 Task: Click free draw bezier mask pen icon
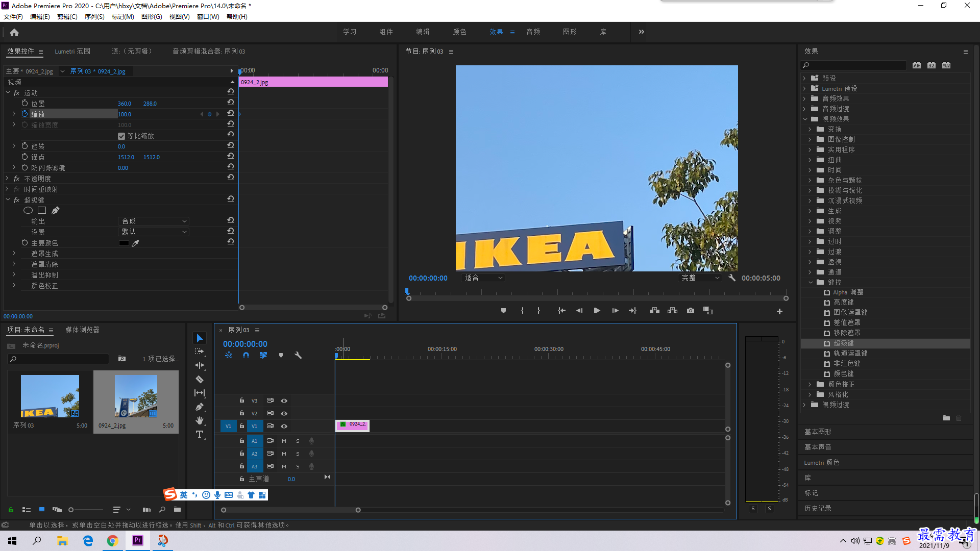pos(56,210)
